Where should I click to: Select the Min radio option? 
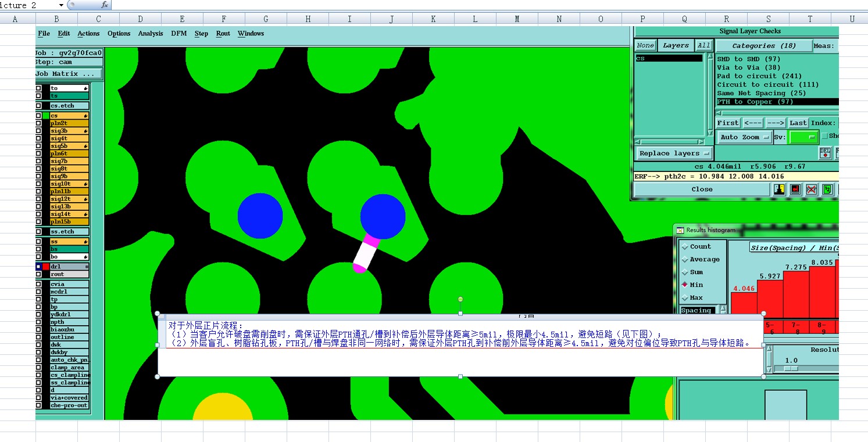(x=685, y=285)
